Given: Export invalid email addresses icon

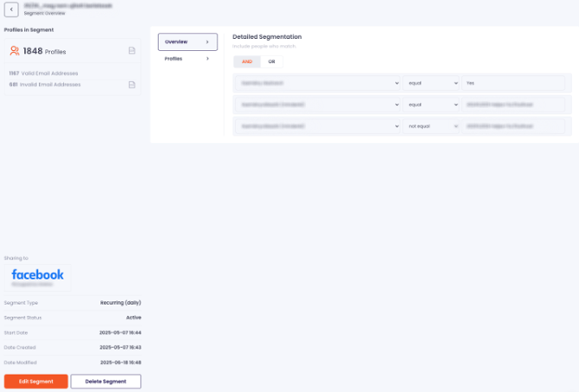Looking at the screenshot, I should [x=131, y=85].
